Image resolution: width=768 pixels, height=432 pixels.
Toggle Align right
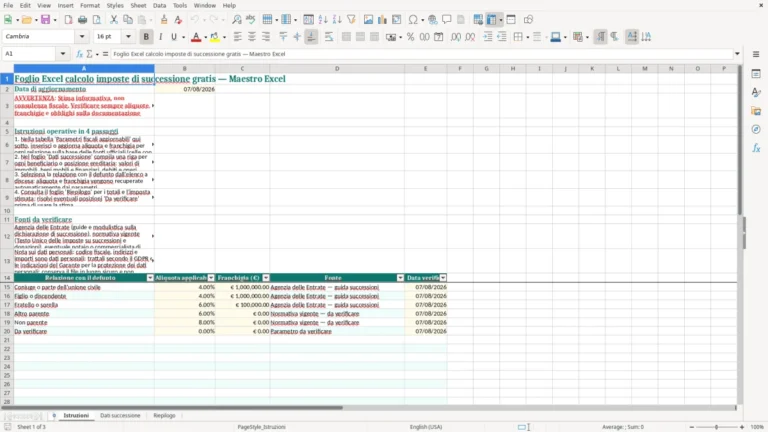pyautogui.click(x=266, y=37)
